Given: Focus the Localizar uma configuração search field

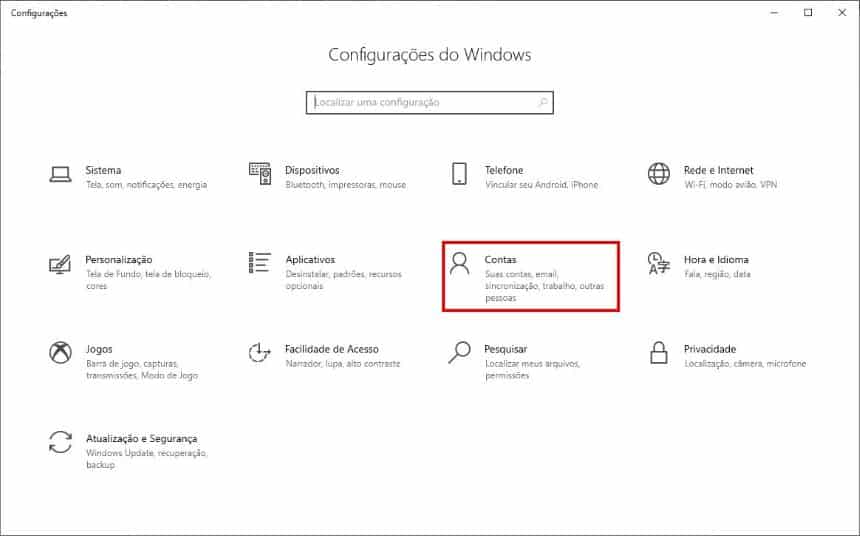Looking at the screenshot, I should click(x=429, y=103).
